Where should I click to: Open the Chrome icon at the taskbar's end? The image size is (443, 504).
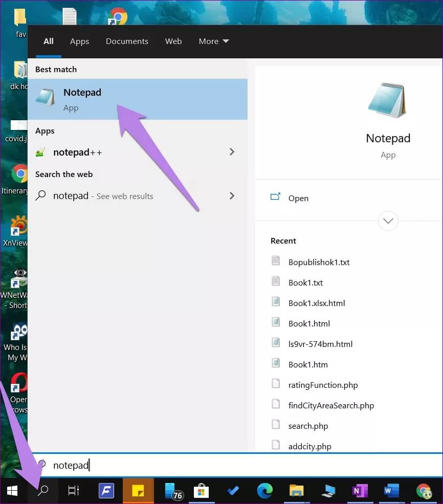tap(424, 491)
